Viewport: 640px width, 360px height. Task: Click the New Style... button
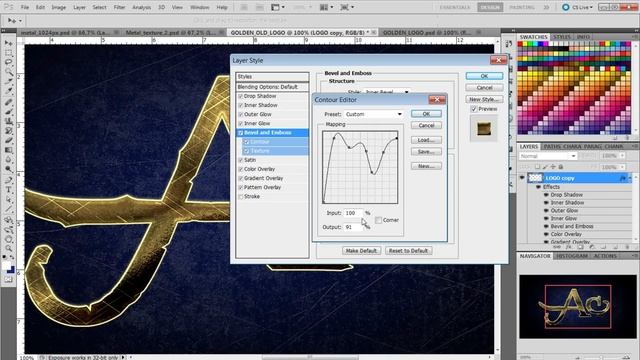[484, 99]
